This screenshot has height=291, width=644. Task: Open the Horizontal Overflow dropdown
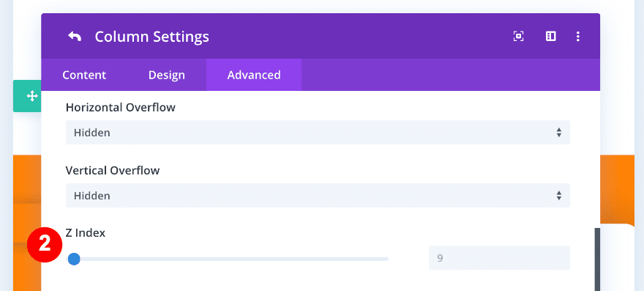point(318,133)
